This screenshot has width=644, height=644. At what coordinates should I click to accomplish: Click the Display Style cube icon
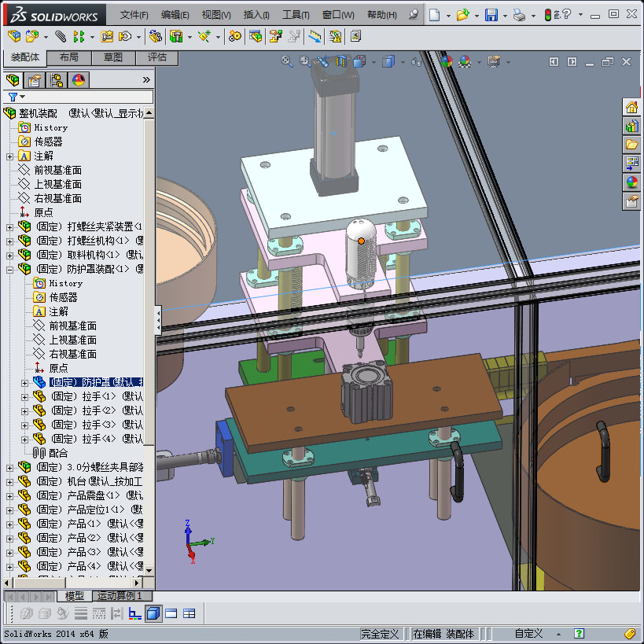[x=388, y=61]
